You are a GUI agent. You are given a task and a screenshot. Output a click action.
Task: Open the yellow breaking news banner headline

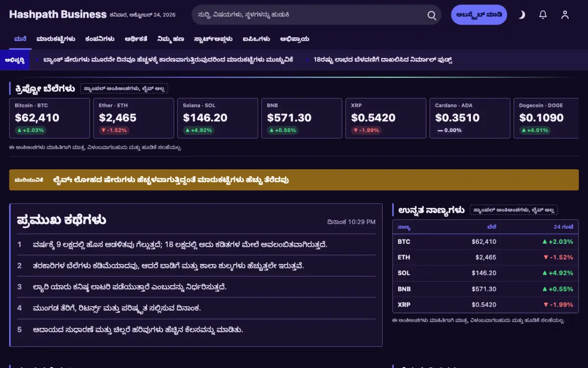pos(171,180)
